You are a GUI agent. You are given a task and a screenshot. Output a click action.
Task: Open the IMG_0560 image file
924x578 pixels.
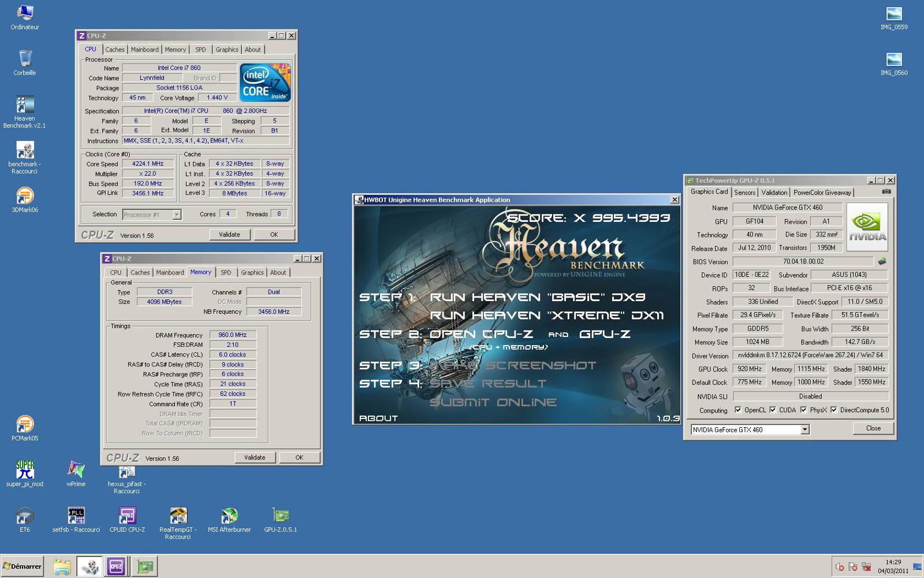pyautogui.click(x=894, y=63)
